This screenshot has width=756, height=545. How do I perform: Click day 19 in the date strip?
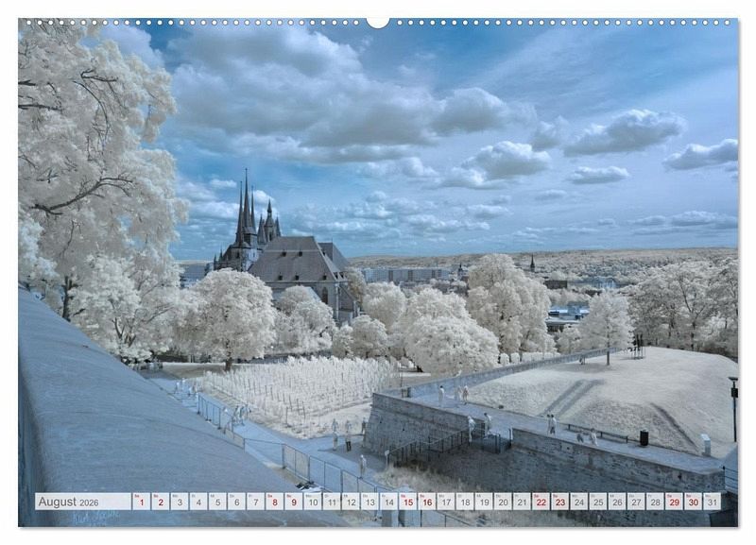(x=483, y=502)
